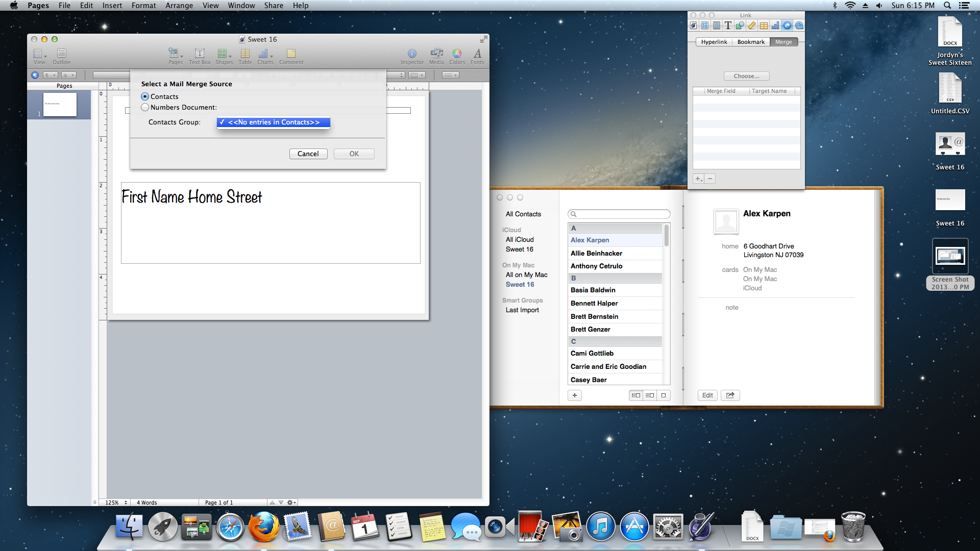This screenshot has height=551, width=980.
Task: Open the character style dropdown
Action: (69, 75)
